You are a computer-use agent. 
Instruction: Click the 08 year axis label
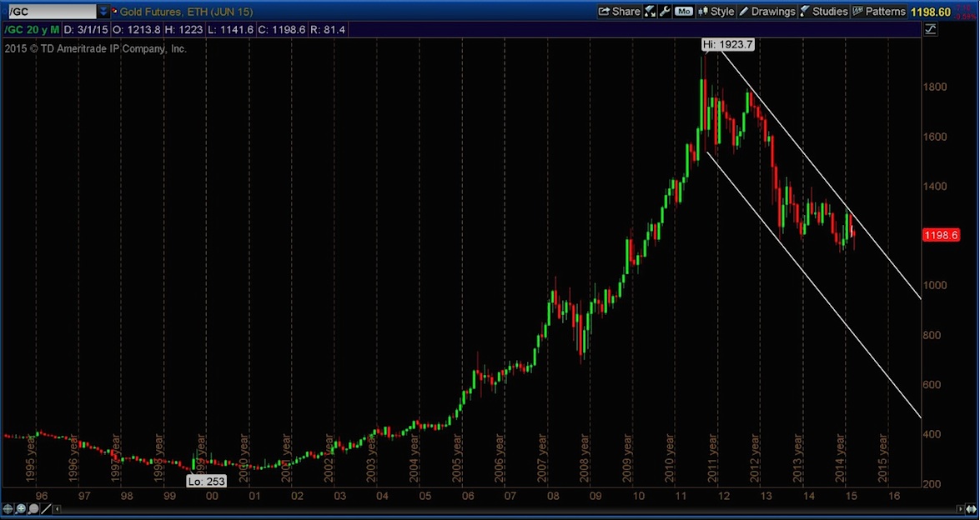click(x=553, y=497)
